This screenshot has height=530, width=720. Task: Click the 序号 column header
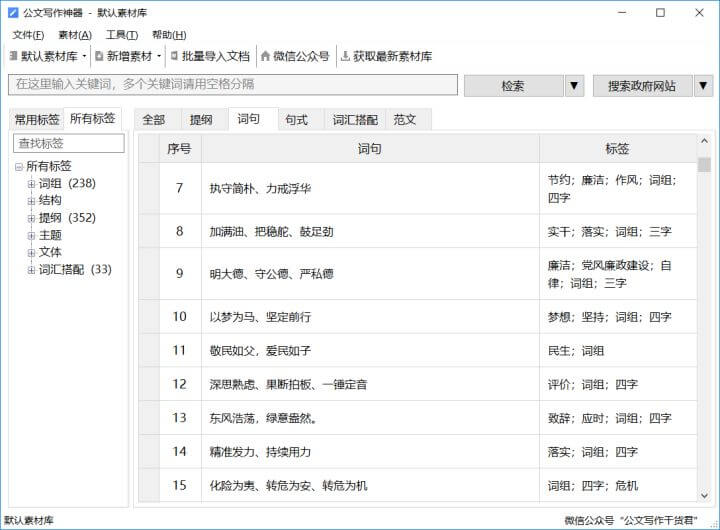tap(180, 149)
